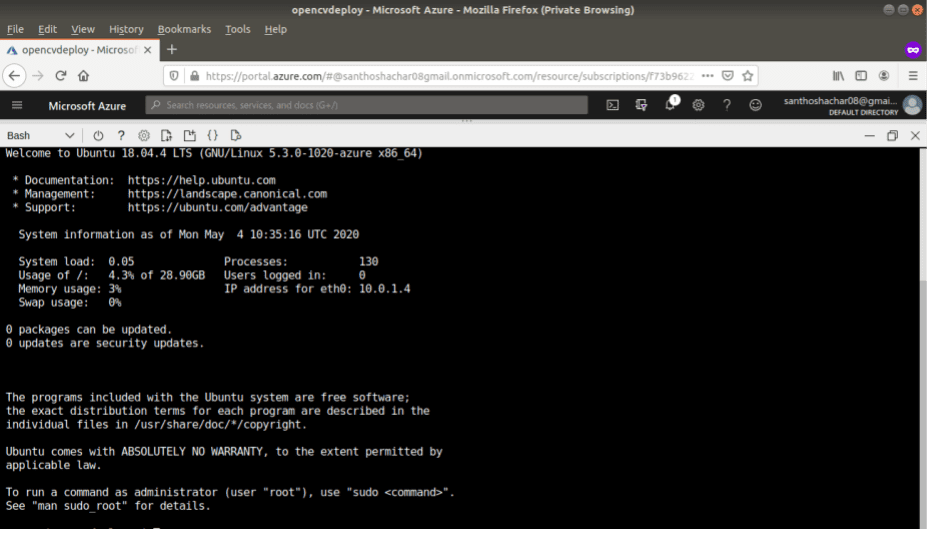This screenshot has height=538, width=928.
Task: Open the History menu
Action: (126, 29)
